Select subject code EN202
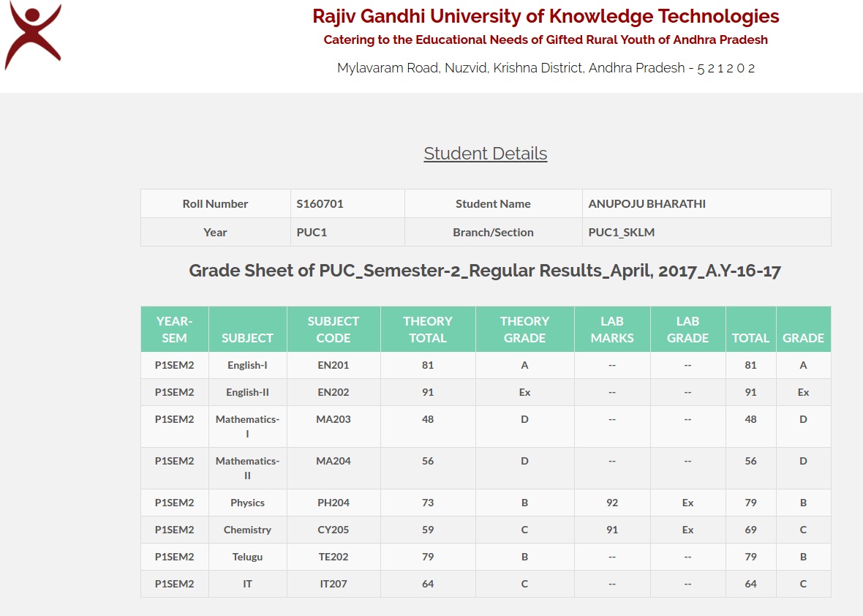Viewport: 863px width, 616px height. tap(333, 392)
